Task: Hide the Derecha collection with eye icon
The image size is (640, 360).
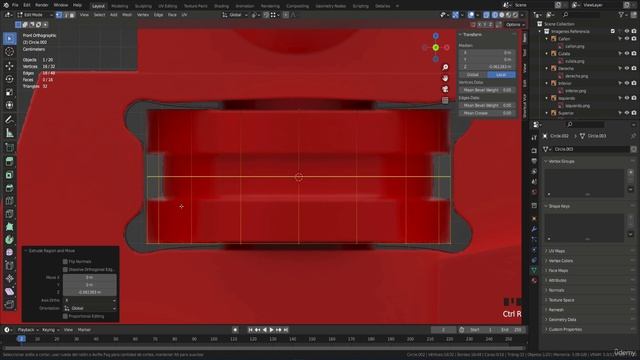Action: 627,69
